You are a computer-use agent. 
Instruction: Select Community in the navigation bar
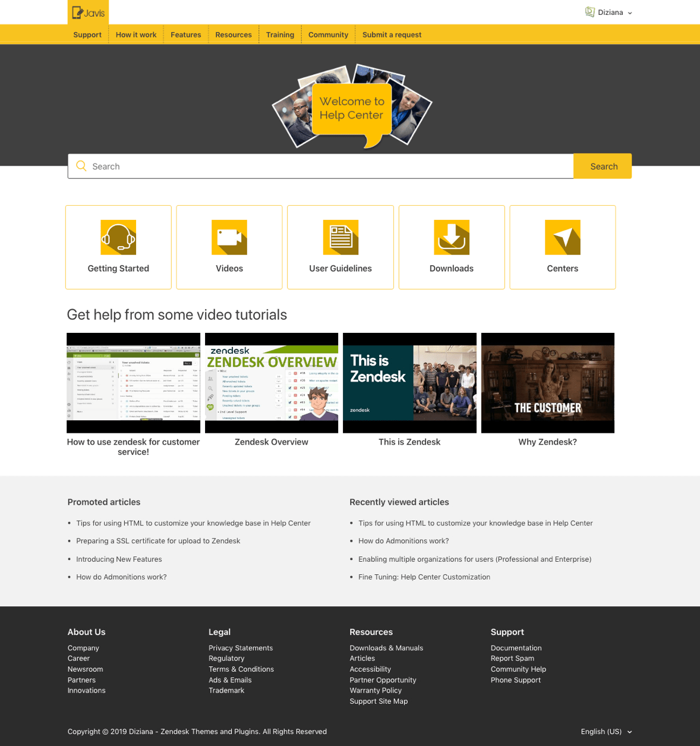(x=328, y=35)
